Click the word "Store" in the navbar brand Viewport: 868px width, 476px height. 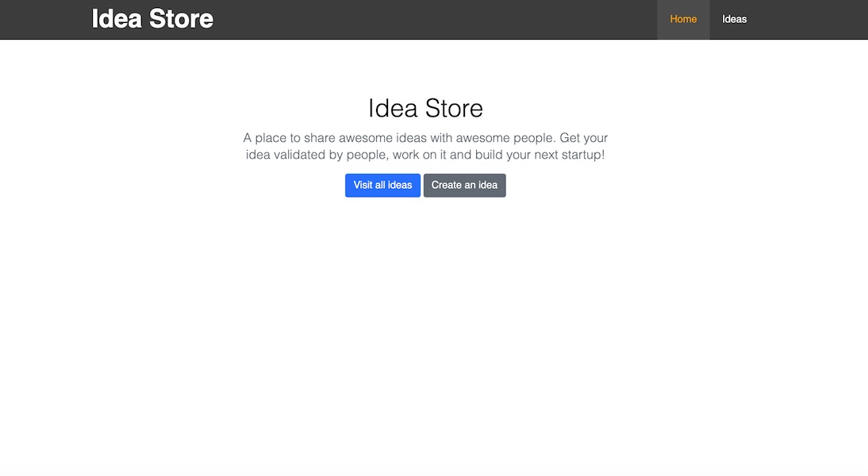[x=182, y=19]
